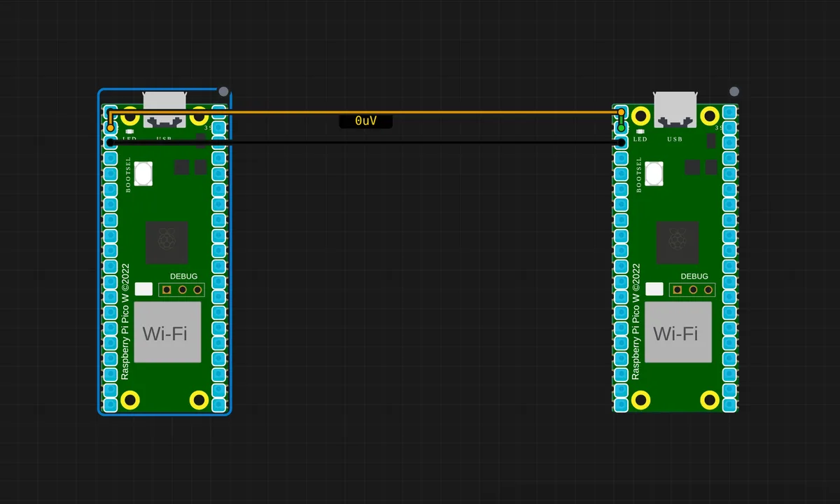Viewport: 840px width, 504px height.
Task: Click the USB connector on the right Pico
Action: click(675, 110)
